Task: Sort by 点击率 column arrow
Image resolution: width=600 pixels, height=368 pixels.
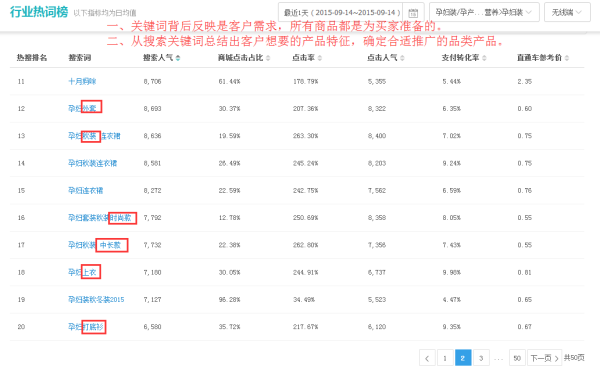Action: click(x=320, y=58)
